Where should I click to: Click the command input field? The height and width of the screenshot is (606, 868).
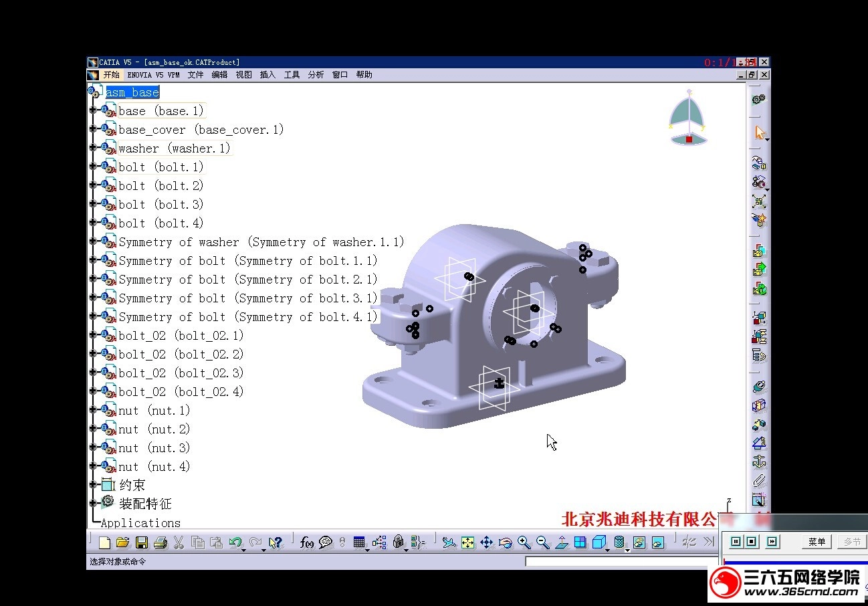[621, 561]
